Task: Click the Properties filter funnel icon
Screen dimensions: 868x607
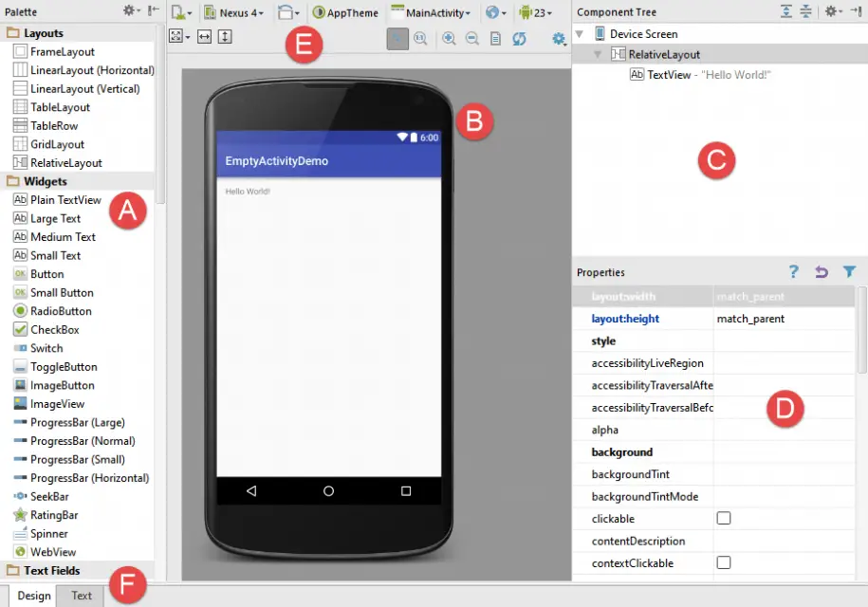Action: pos(849,272)
